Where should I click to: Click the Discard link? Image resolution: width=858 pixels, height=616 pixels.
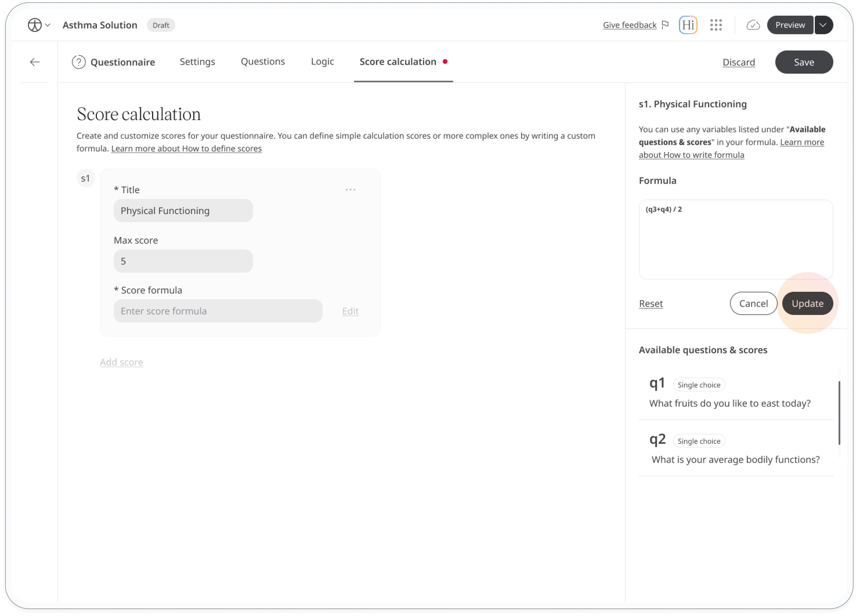[738, 62]
